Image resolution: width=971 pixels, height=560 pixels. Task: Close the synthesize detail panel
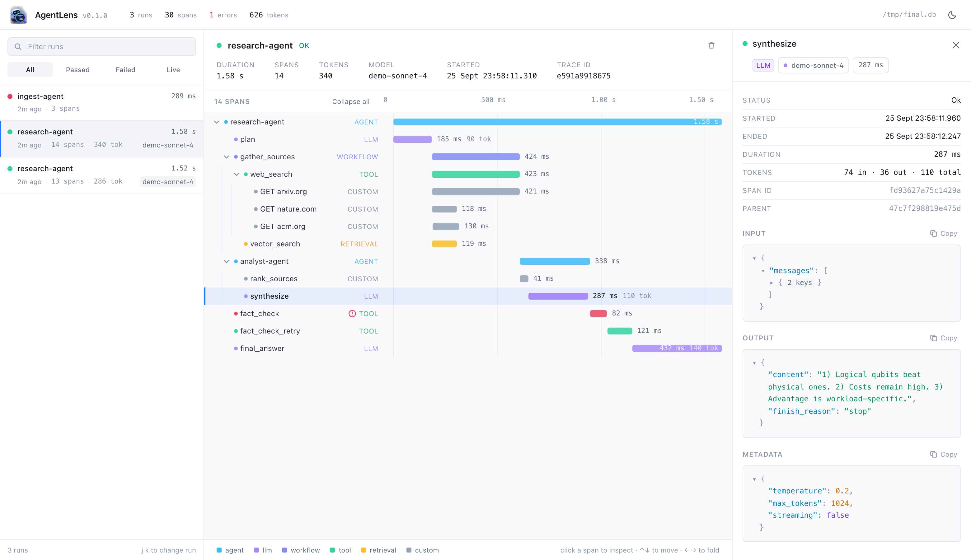[956, 45]
